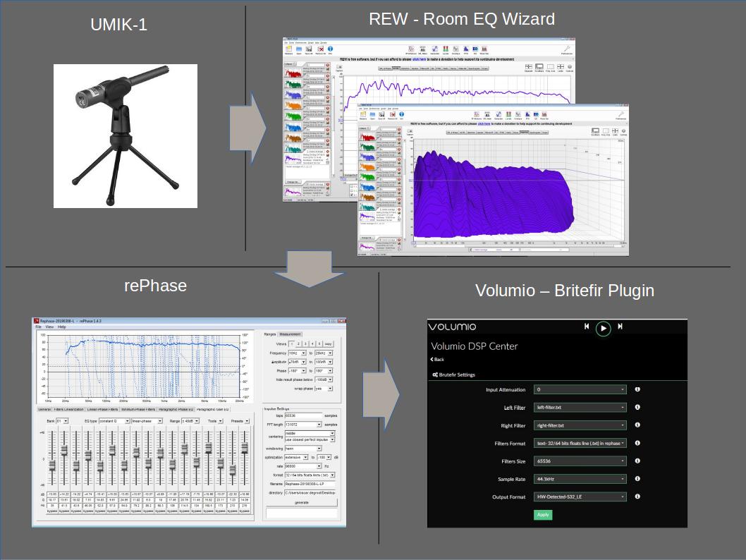Click the Volumio logo
Image resolution: width=746 pixels, height=560 pixels.
[x=452, y=327]
